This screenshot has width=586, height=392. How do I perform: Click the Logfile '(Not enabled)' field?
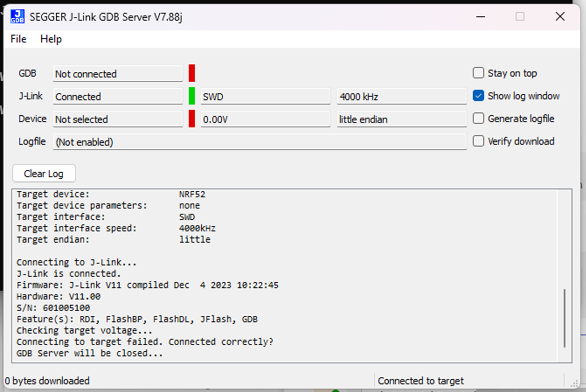260,142
